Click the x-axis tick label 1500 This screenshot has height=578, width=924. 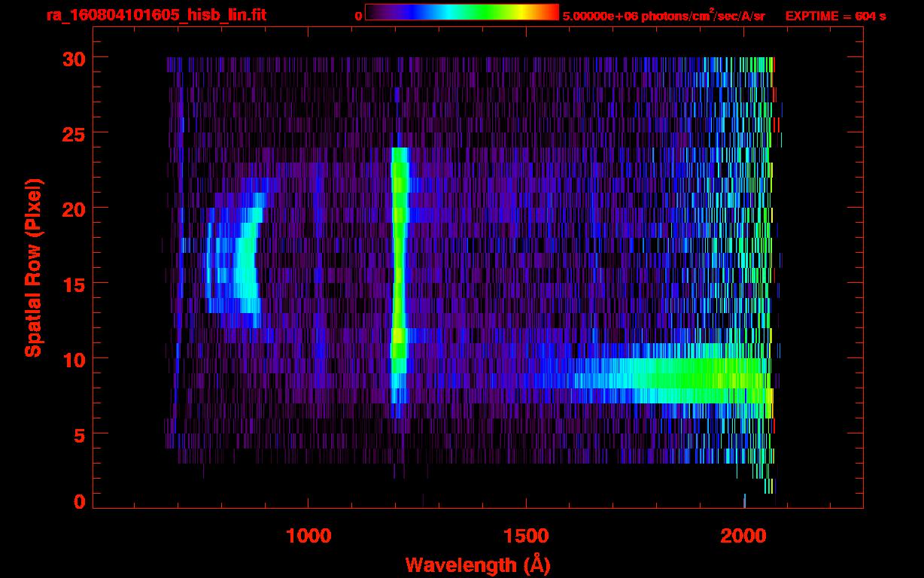pyautogui.click(x=526, y=535)
